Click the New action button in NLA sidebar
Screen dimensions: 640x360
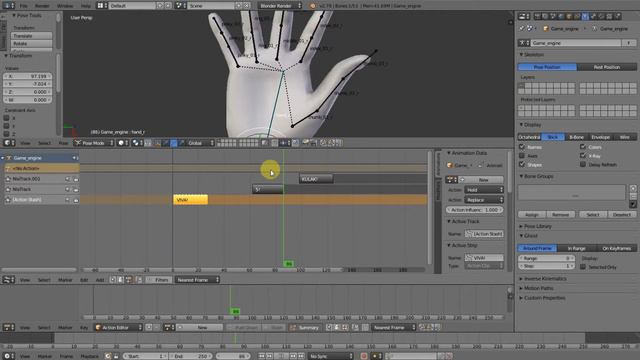[483, 180]
